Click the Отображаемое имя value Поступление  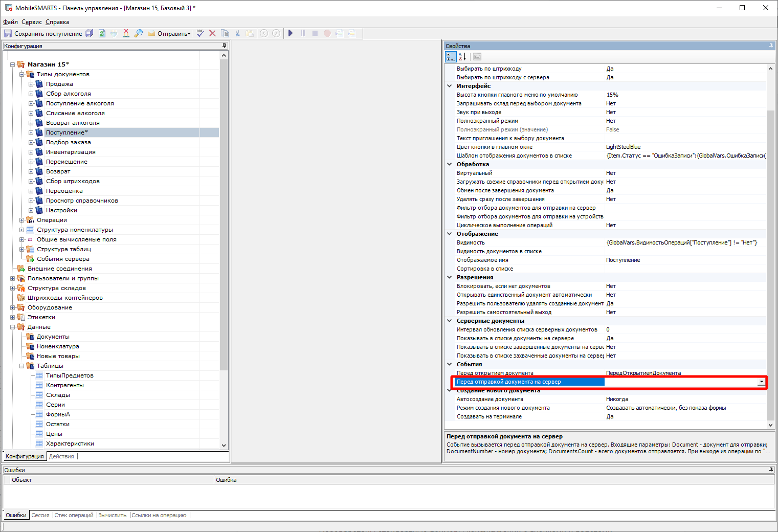(623, 260)
